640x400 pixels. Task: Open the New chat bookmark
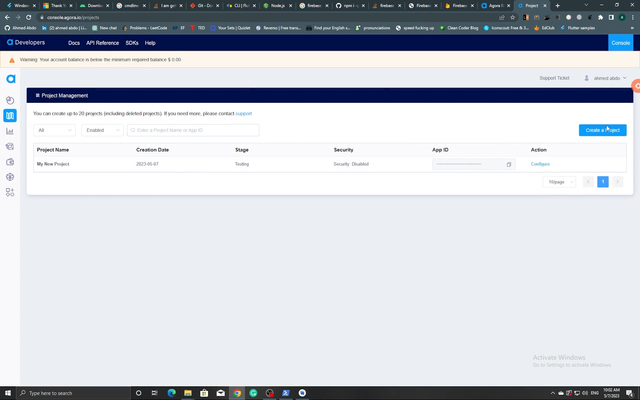[x=104, y=28]
